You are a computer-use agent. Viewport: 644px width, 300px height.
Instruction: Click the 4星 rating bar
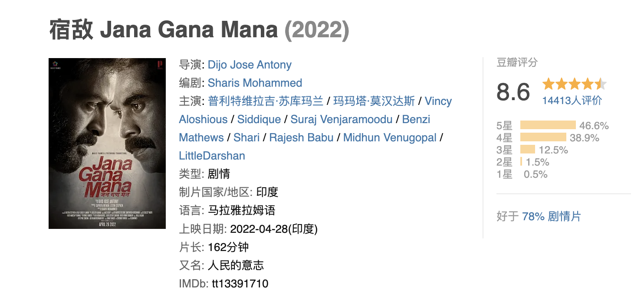(x=543, y=138)
